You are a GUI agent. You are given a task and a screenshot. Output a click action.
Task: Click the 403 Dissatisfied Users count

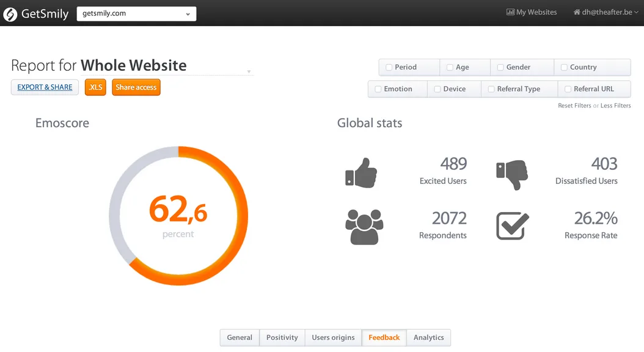[x=604, y=164]
